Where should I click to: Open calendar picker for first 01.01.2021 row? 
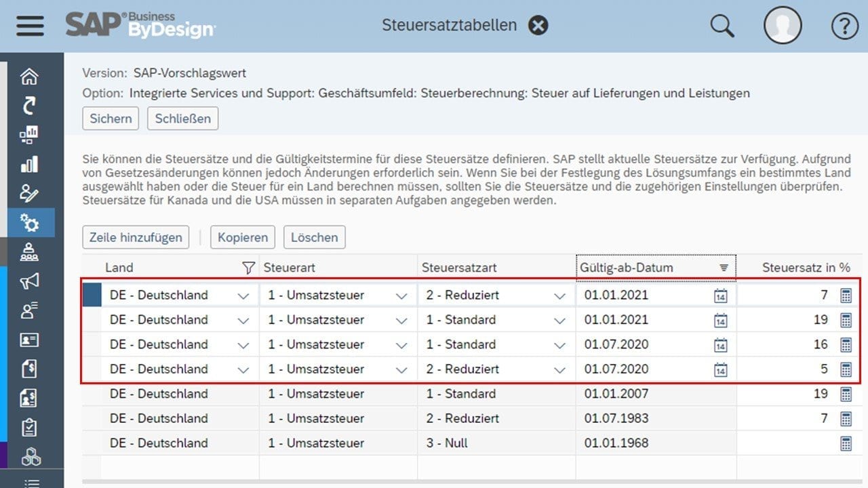tap(720, 296)
